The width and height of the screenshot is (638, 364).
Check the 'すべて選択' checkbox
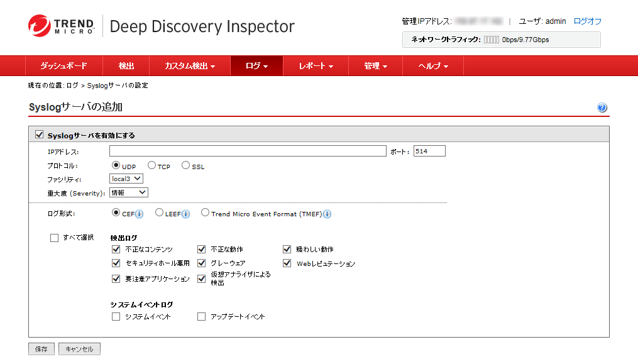(54, 238)
